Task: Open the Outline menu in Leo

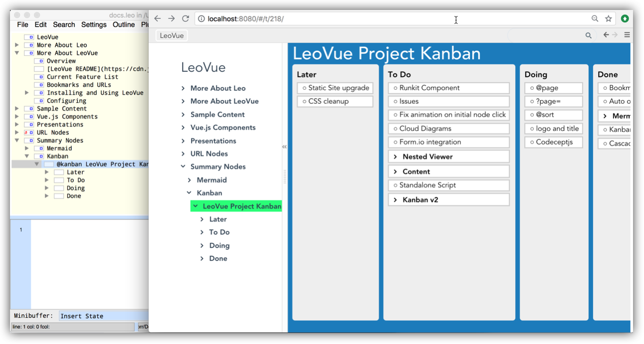Action: pyautogui.click(x=124, y=24)
